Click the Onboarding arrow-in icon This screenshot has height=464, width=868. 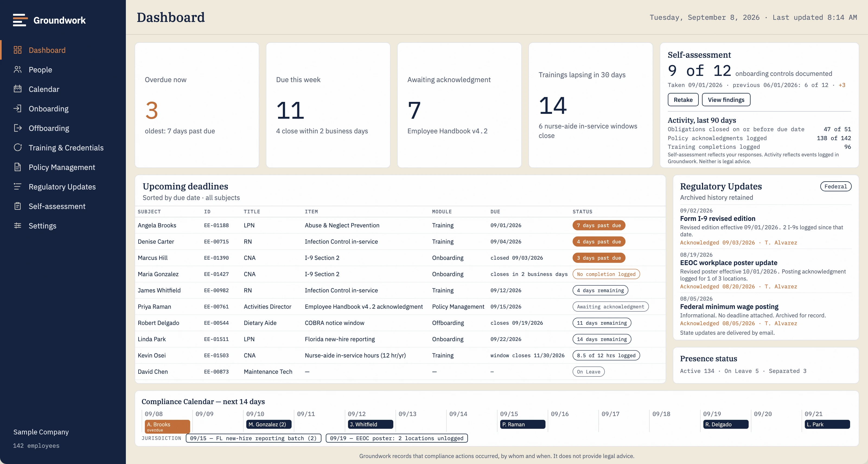tap(18, 109)
